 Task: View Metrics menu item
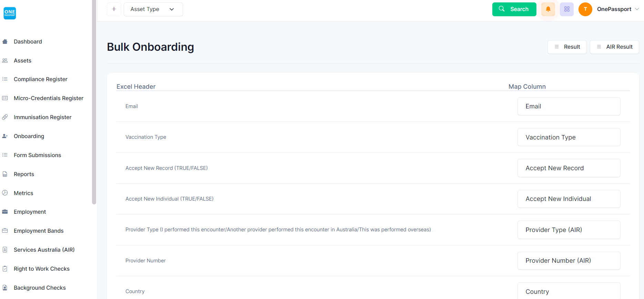(x=23, y=193)
